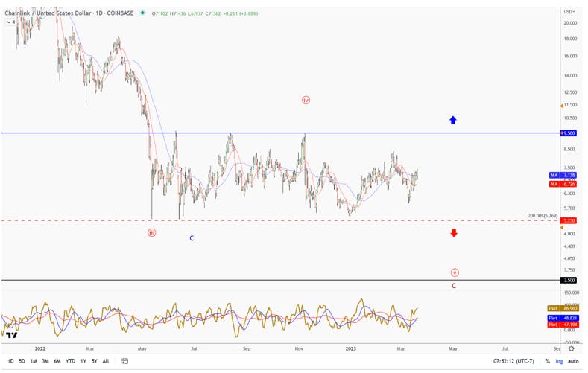
Task: Switch to 1M time range
Action: point(34,361)
